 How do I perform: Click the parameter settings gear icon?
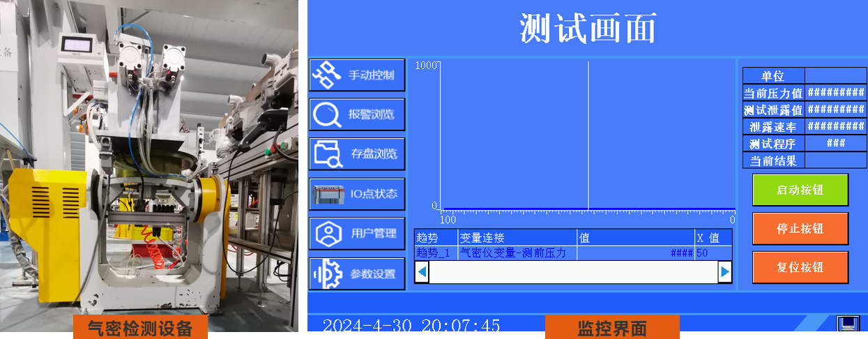(326, 274)
